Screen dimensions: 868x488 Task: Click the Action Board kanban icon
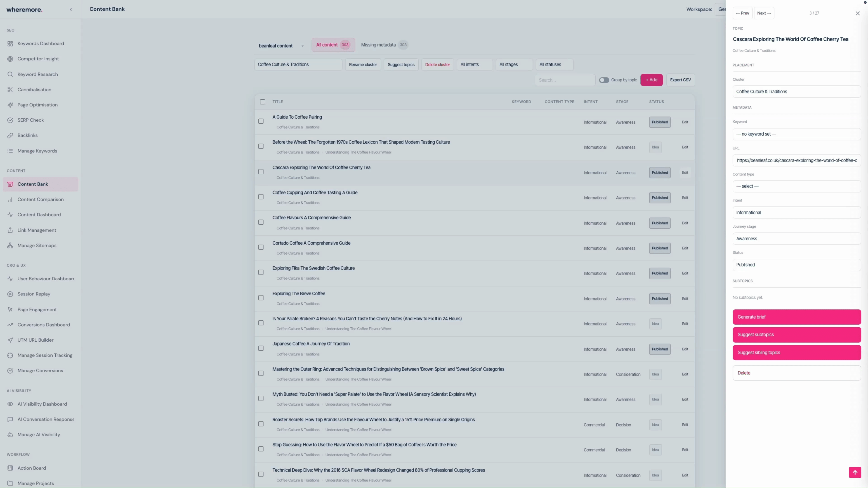pyautogui.click(x=10, y=468)
